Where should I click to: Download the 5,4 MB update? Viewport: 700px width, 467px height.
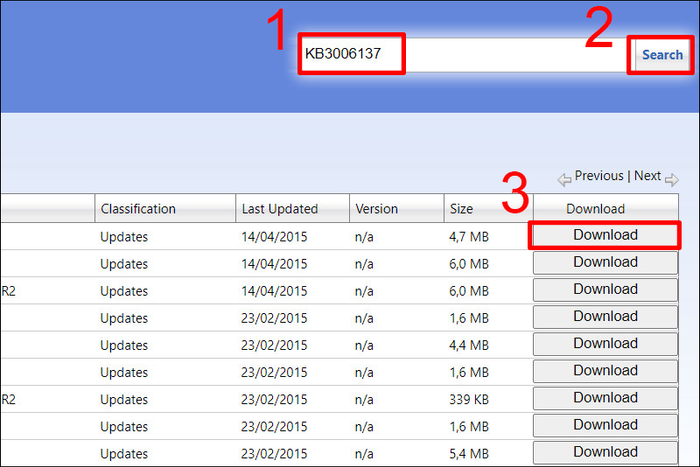605,452
